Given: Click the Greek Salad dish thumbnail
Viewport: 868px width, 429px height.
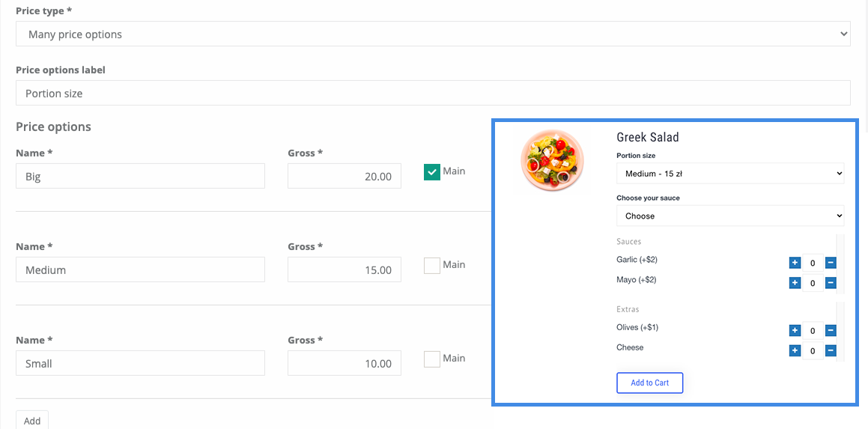Looking at the screenshot, I should [x=552, y=160].
